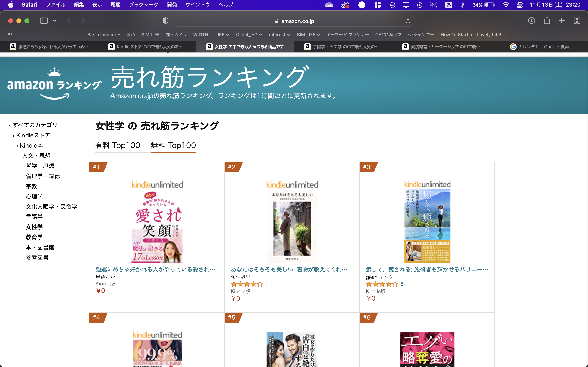
Task: Go to 心理学 category link
Action: tap(34, 196)
